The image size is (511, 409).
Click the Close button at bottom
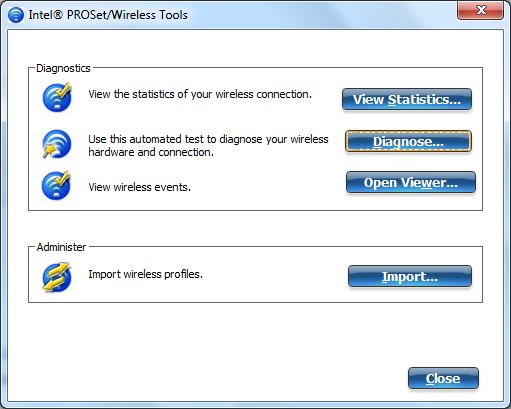(443, 378)
